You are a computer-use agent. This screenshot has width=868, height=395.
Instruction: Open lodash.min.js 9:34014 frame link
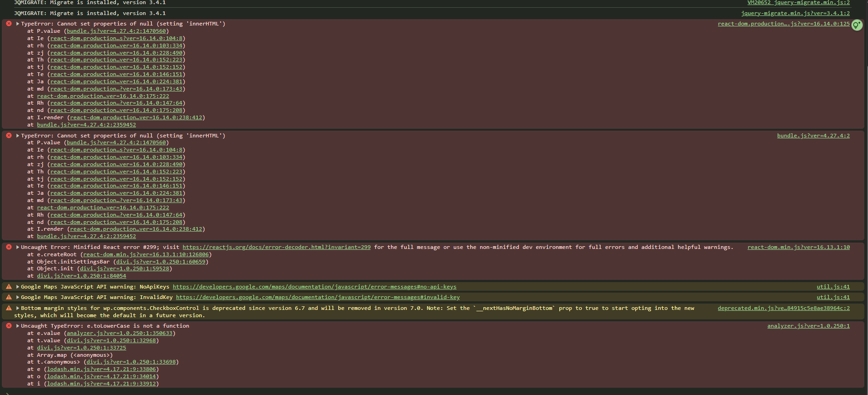[x=101, y=376]
